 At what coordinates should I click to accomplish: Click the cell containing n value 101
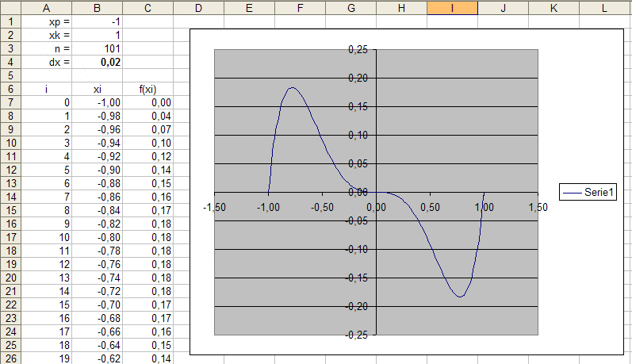click(97, 48)
